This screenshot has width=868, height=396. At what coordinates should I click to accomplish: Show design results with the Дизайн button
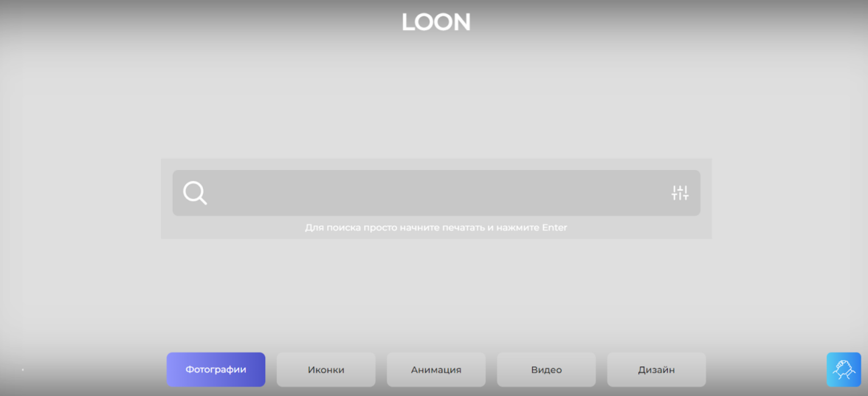click(x=657, y=369)
